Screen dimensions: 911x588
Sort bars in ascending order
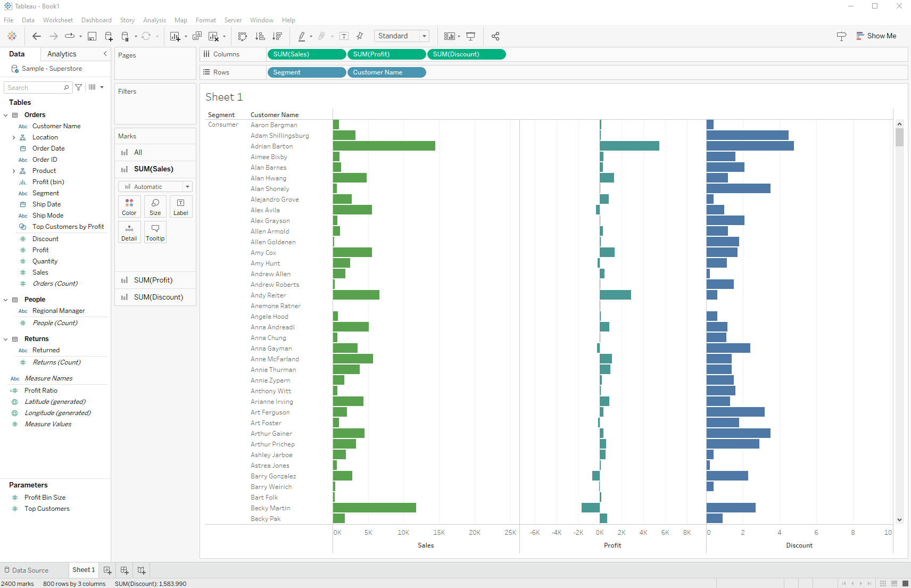click(x=260, y=36)
